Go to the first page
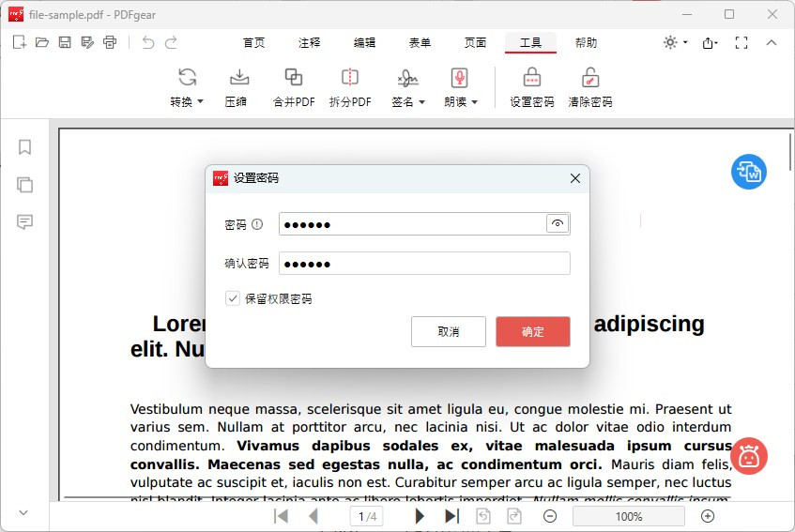Screen dimensions: 795x532 pyautogui.click(x=281, y=516)
